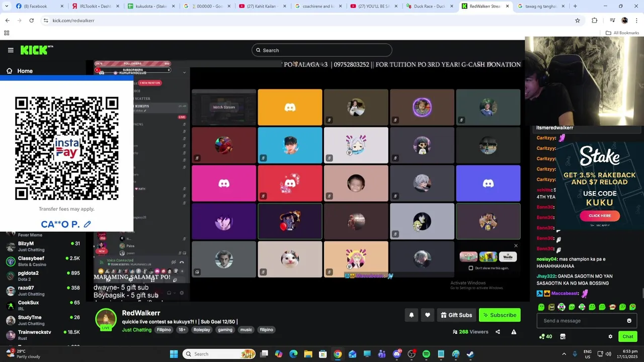This screenshot has height=362, width=644.
Task: Open the bookmarks apps grid icon
Action: click(7, 33)
